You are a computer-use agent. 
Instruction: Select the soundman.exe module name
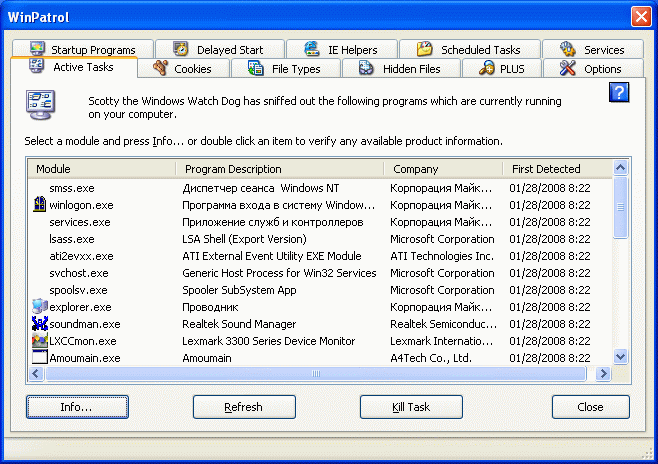click(85, 324)
